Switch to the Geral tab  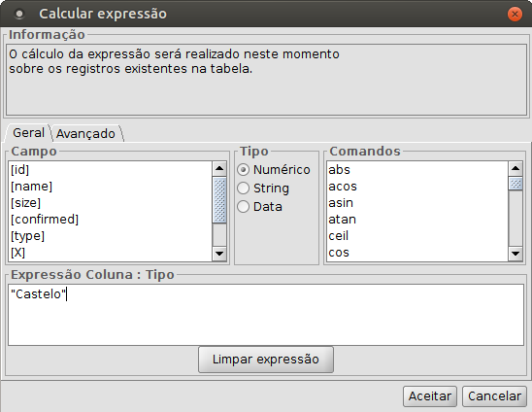pyautogui.click(x=28, y=133)
